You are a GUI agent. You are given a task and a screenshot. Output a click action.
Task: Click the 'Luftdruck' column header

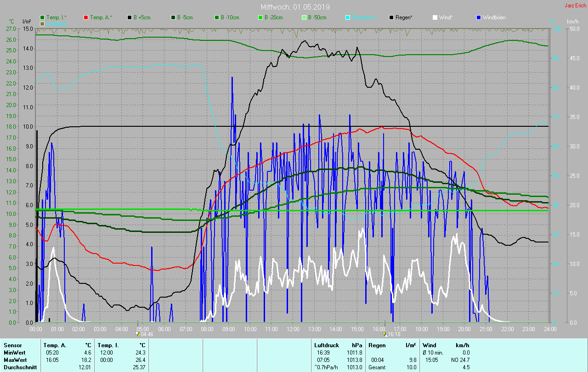326,345
